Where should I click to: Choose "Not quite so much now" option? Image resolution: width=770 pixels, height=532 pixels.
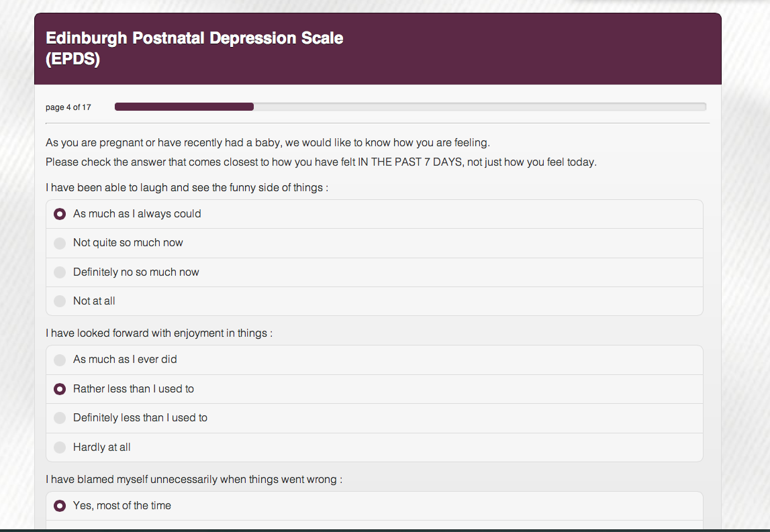60,243
